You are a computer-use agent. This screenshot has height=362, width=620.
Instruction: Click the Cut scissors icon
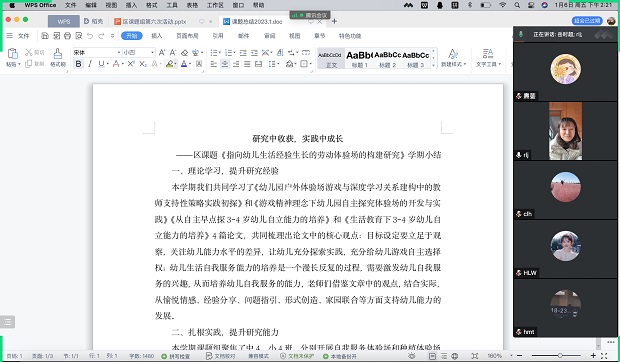pyautogui.click(x=28, y=52)
